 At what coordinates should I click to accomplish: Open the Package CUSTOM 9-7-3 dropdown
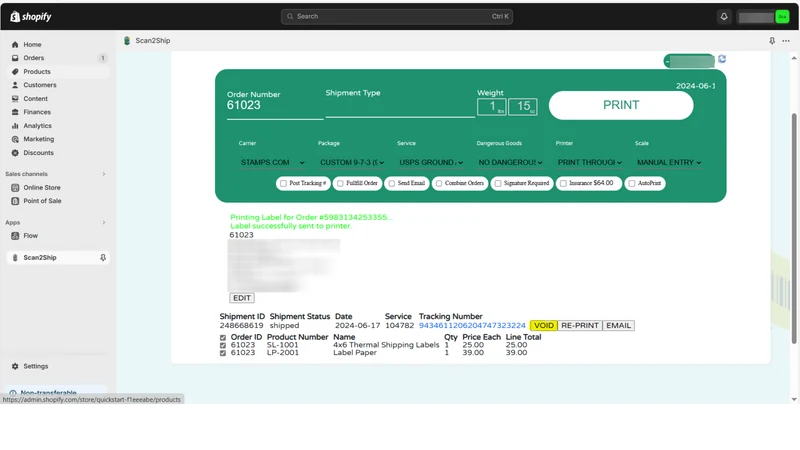[x=352, y=163]
